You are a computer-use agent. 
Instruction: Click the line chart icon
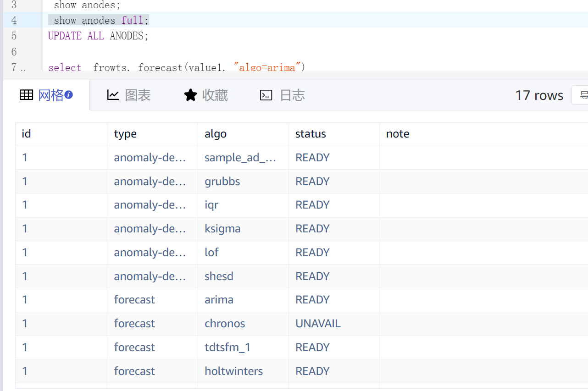[x=113, y=95]
